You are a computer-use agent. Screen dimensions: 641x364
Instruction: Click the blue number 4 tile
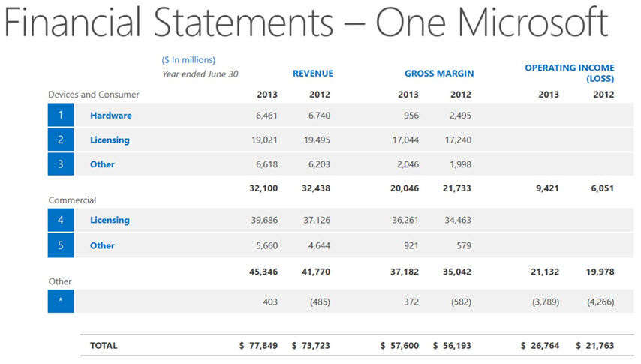pyautogui.click(x=61, y=220)
